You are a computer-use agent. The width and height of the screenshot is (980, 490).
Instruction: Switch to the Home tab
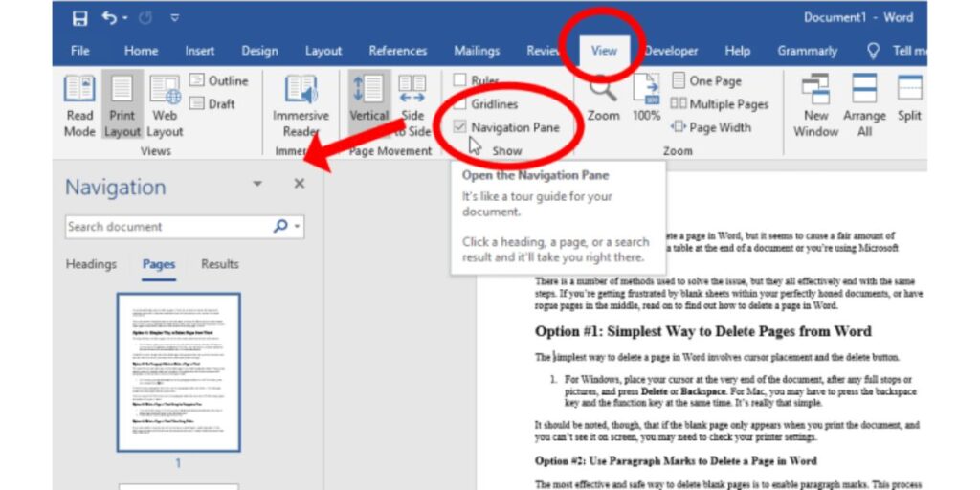[141, 52]
